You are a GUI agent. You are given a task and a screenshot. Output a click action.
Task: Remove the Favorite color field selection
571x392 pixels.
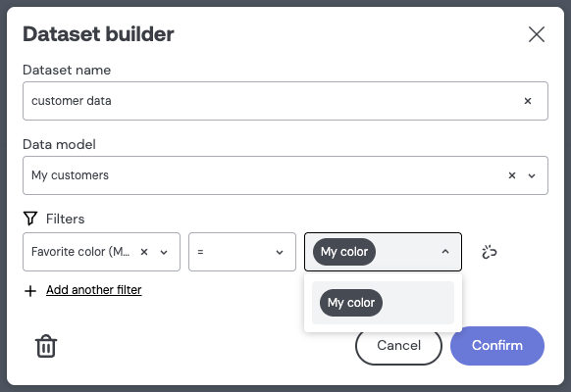[x=144, y=252]
